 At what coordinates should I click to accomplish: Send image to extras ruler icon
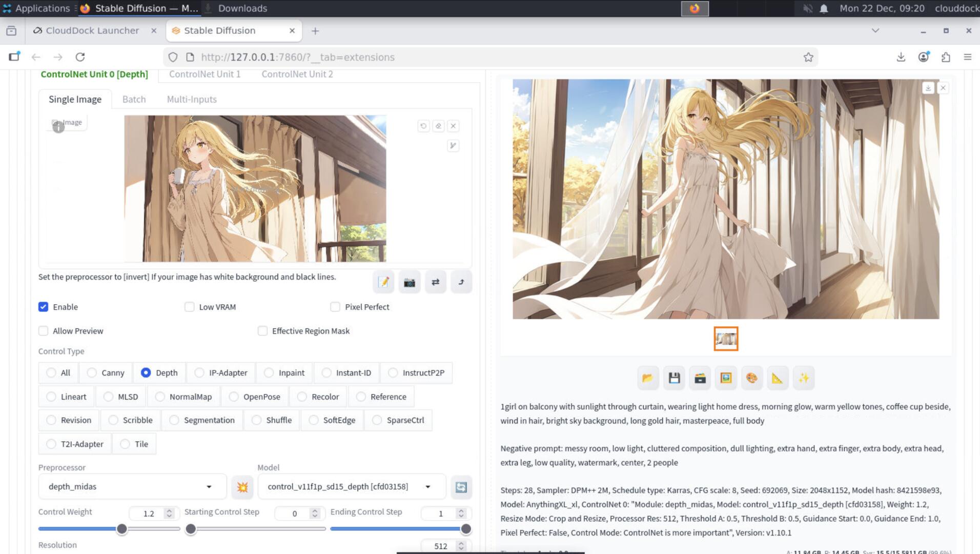tap(777, 378)
